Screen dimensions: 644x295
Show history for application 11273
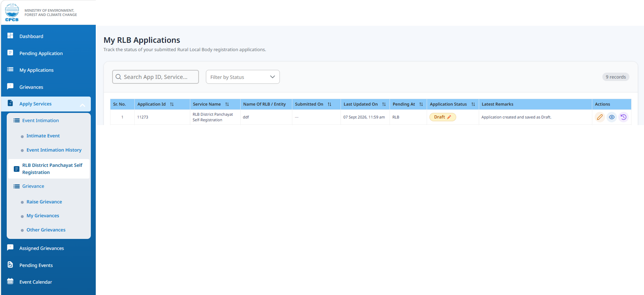point(624,117)
